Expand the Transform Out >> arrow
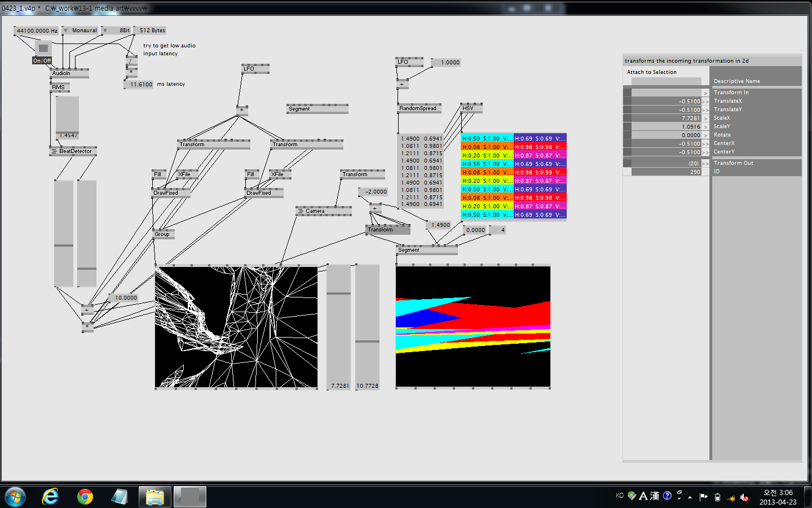 point(705,164)
